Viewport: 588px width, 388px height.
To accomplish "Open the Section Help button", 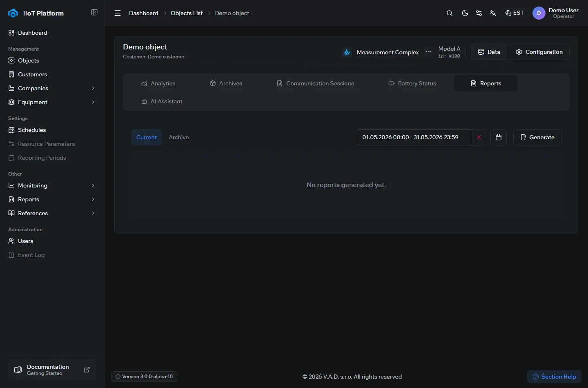I will click(554, 377).
